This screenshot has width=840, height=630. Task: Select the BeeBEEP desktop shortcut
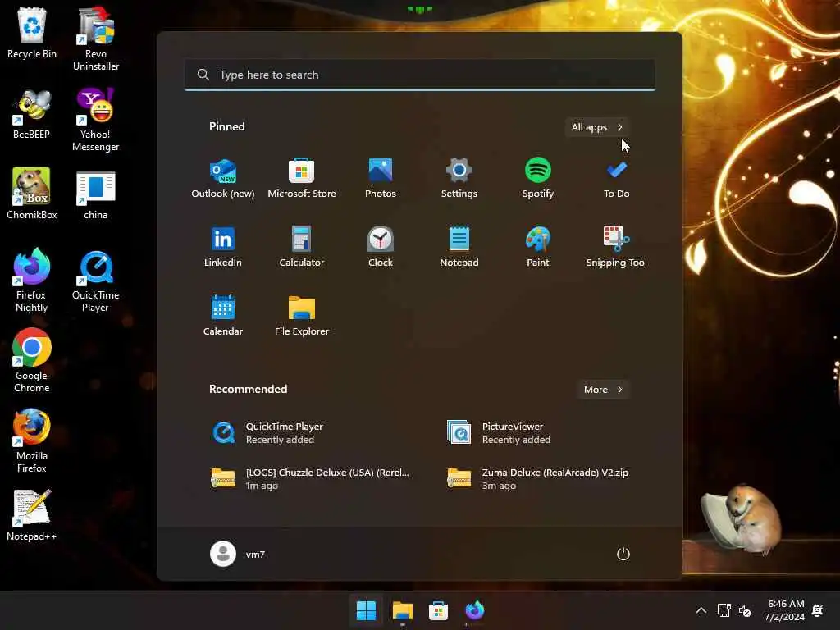pyautogui.click(x=32, y=113)
